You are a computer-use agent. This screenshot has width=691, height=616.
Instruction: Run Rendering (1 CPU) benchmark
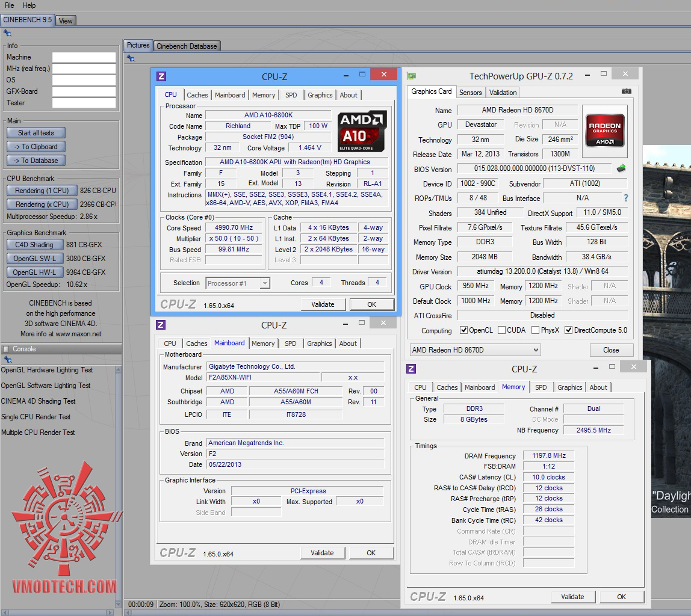(x=42, y=191)
